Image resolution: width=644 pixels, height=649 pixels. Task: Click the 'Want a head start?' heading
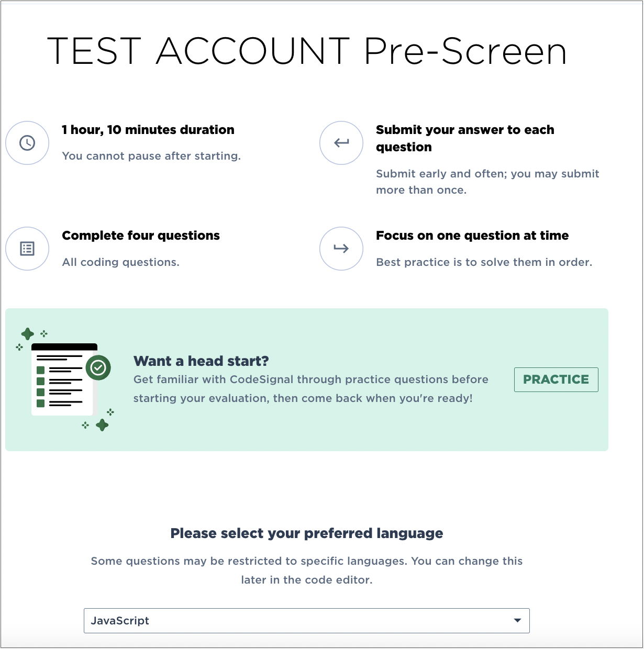click(201, 361)
